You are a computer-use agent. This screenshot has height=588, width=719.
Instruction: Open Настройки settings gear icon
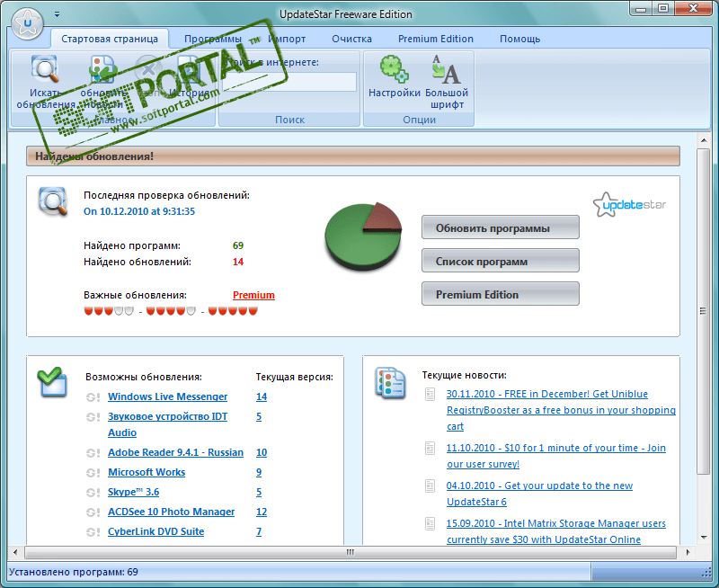[394, 69]
